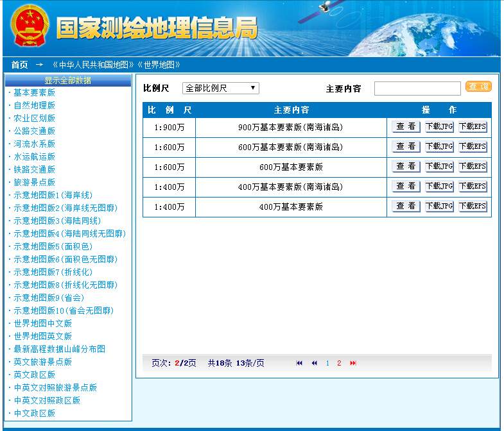Viewport: 504px width, 431px height.
Task: Open 示意地图版3(海陆同线) link
Action: (x=57, y=221)
